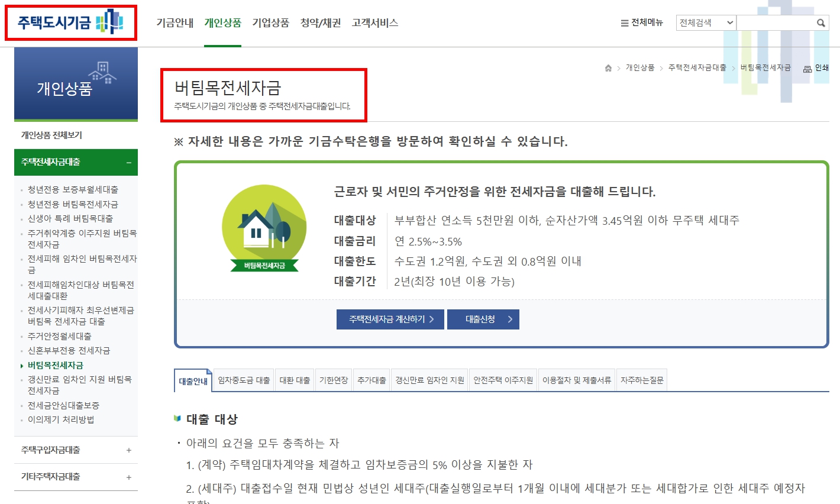Select the 안전주택 이주지원 tab
The height and width of the screenshot is (504, 840).
pos(503,380)
